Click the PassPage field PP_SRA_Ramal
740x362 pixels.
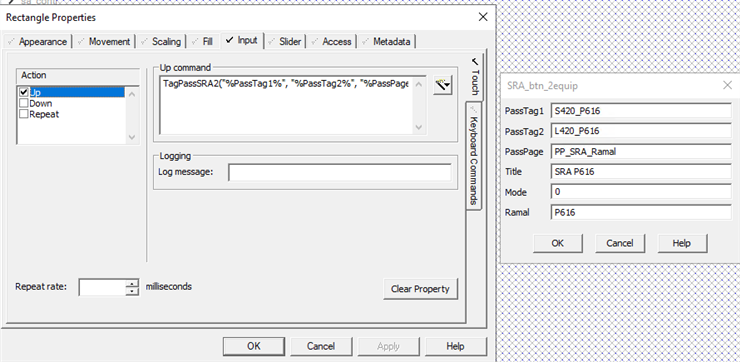641,152
